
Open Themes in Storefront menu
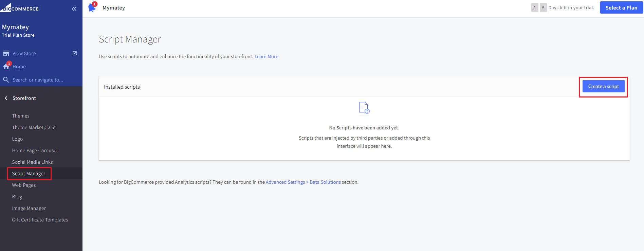21,116
